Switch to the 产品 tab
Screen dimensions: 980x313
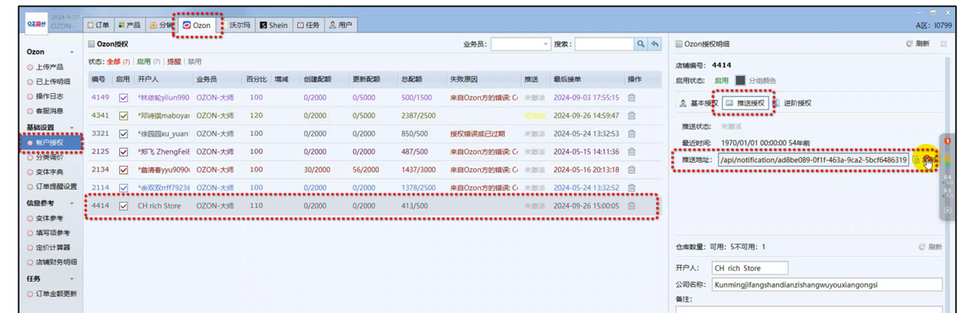129,25
